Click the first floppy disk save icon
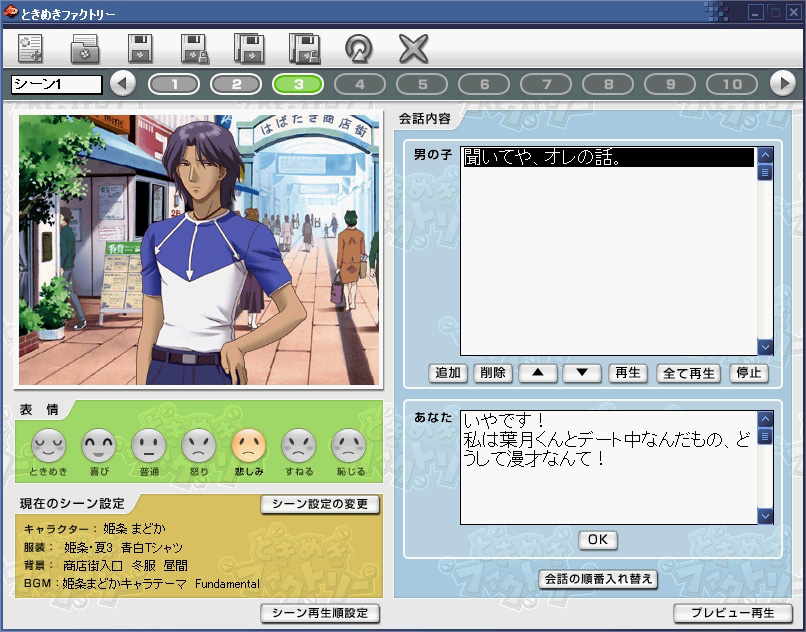This screenshot has width=806, height=632. pyautogui.click(x=140, y=48)
